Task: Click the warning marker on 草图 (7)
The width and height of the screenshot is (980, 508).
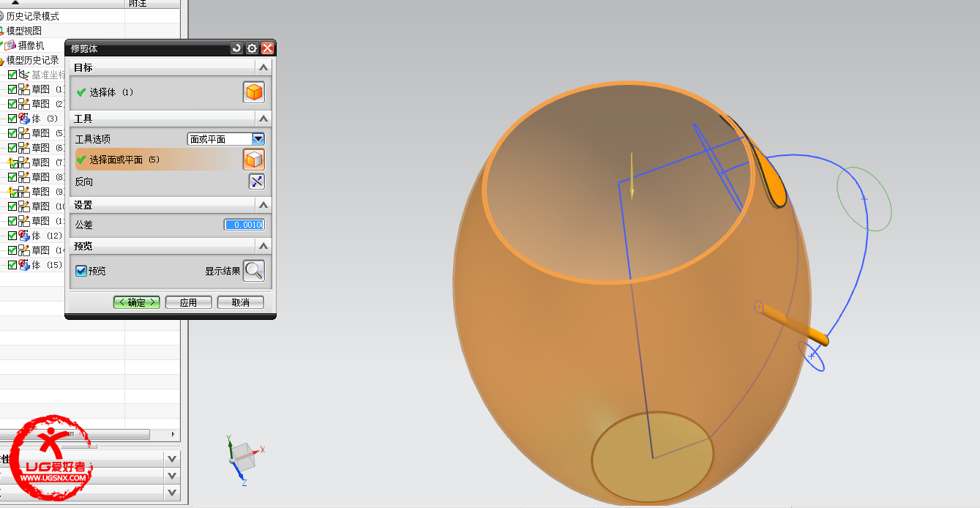Action: pyautogui.click(x=10, y=161)
